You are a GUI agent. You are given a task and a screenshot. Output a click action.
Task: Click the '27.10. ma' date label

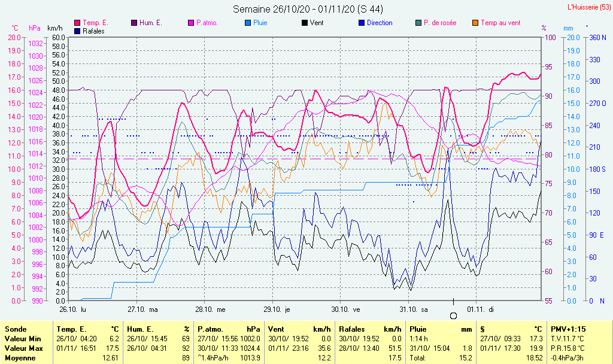pos(142,310)
